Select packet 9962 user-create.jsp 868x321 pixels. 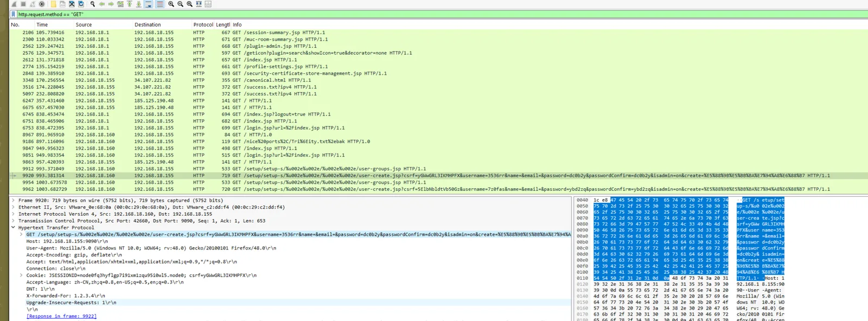pos(438,189)
